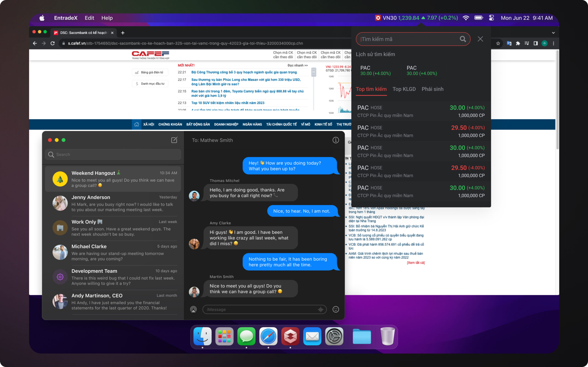Image resolution: width=588 pixels, height=367 pixels.
Task: Toggle Chrome side panel icon
Action: (536, 43)
